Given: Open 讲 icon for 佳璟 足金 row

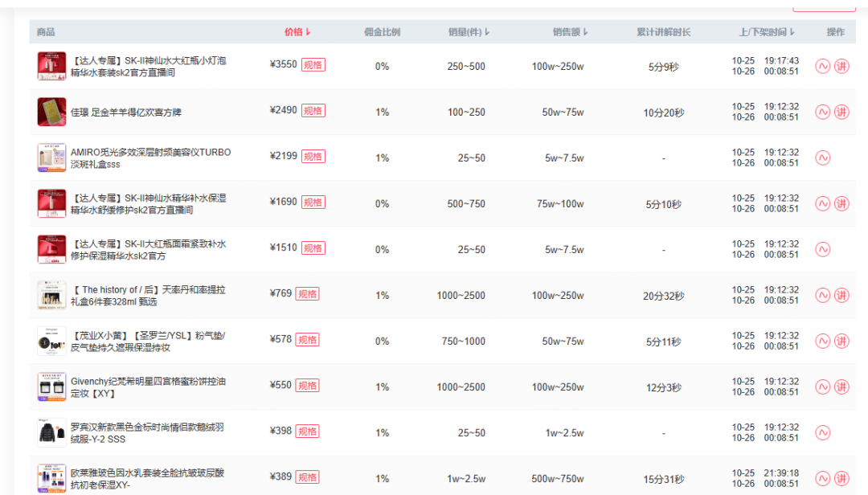Looking at the screenshot, I should click(841, 112).
